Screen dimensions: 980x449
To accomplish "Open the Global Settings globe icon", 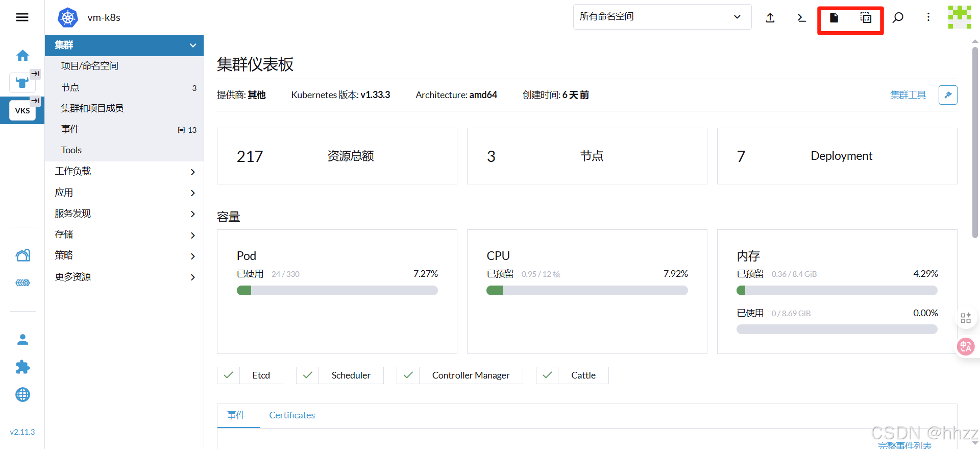I will point(22,394).
